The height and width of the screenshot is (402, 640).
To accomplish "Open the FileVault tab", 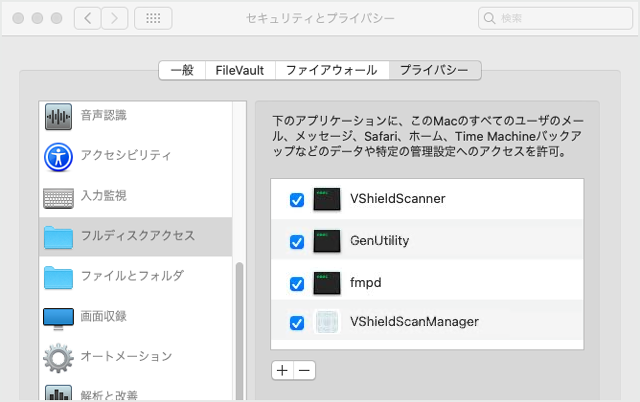I will 240,70.
